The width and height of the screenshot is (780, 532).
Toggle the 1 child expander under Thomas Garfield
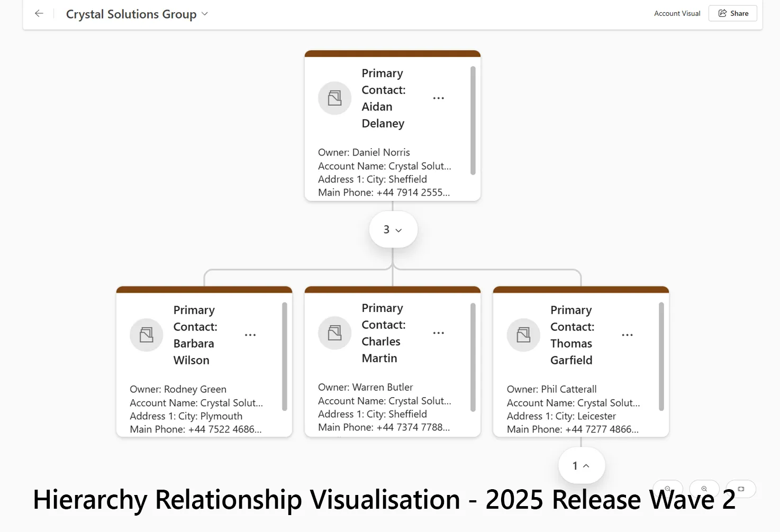click(581, 466)
